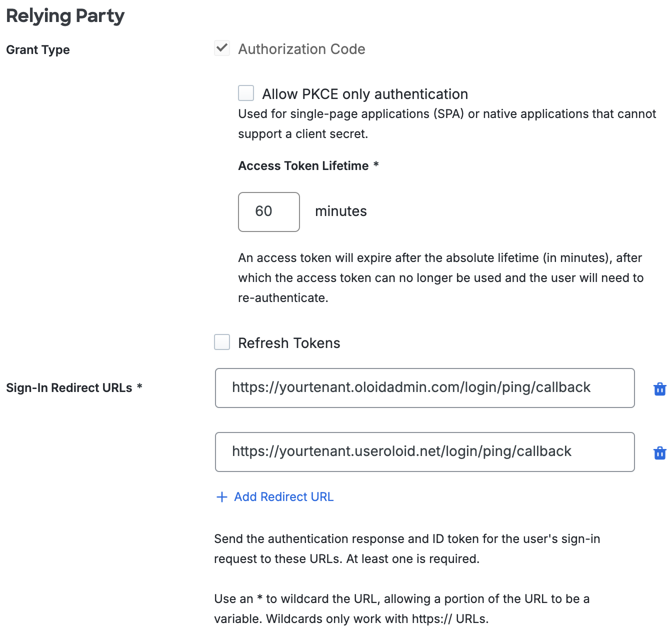This screenshot has width=672, height=631.
Task: Select the oloidadmin.com Sign-In Redirect URL field
Action: pos(424,387)
